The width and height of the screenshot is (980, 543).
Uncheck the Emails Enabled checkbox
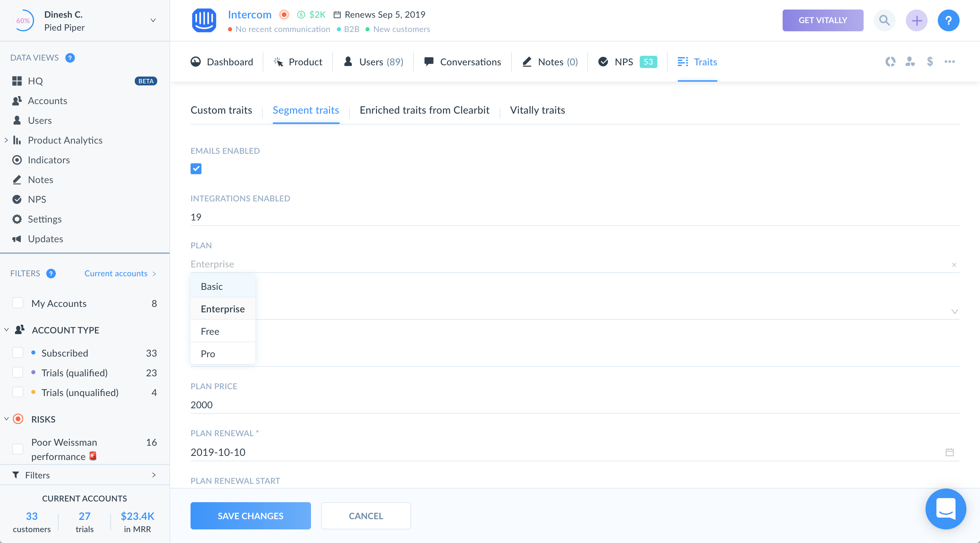click(196, 168)
